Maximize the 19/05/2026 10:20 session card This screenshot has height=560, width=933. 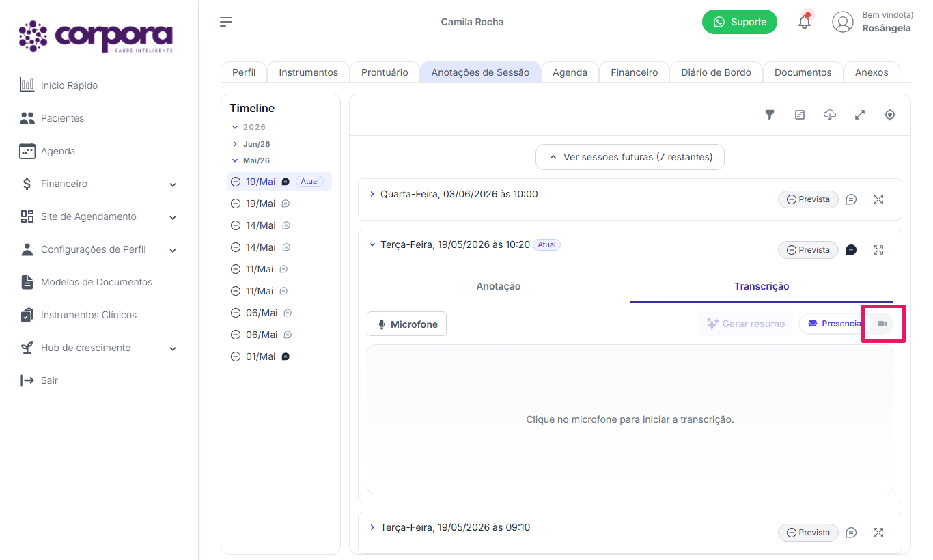tap(878, 250)
